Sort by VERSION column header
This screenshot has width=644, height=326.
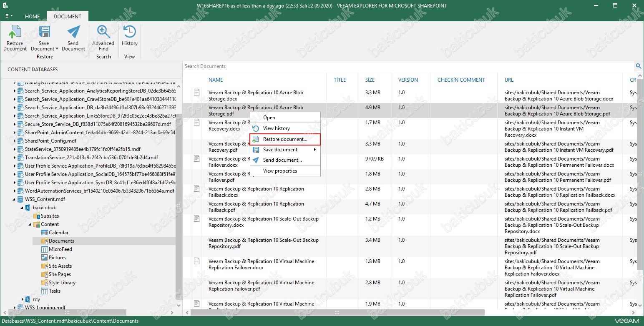(408, 80)
